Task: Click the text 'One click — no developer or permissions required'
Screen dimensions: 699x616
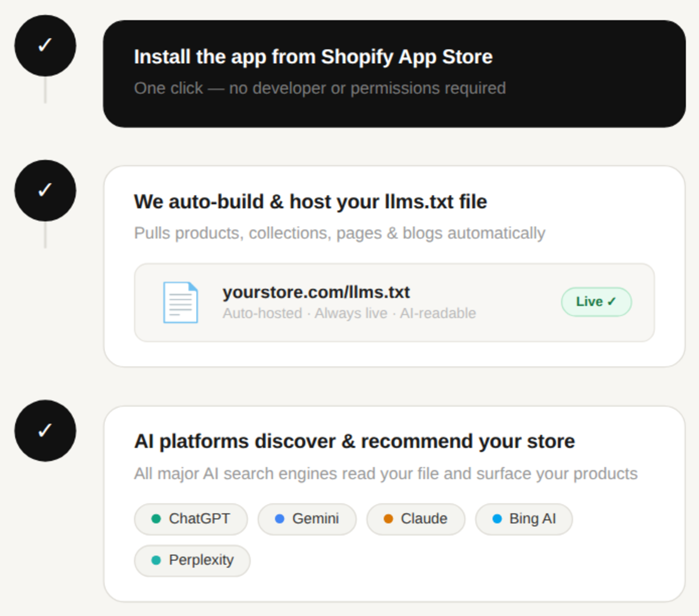Action: (320, 88)
